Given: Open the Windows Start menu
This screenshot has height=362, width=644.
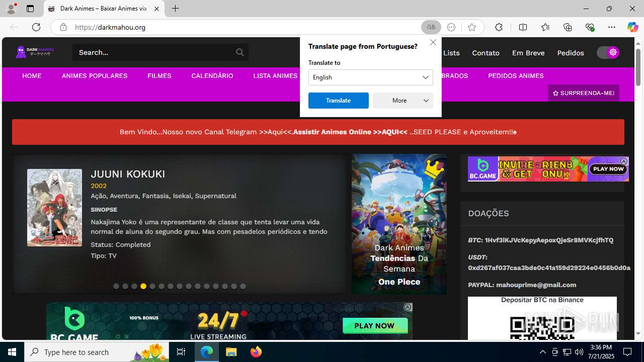Looking at the screenshot, I should pos(12,352).
